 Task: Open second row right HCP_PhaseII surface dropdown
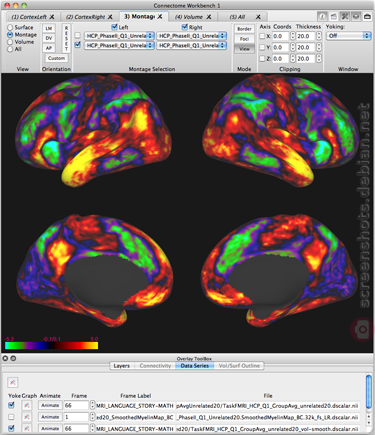tap(191, 45)
